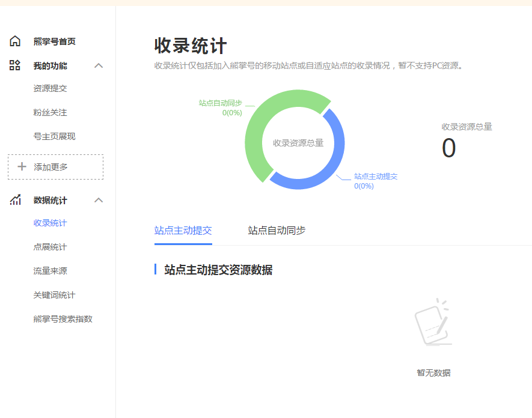The width and height of the screenshot is (532, 418).
Task: Click the chart icon beside 数据统计
Action: [15, 200]
